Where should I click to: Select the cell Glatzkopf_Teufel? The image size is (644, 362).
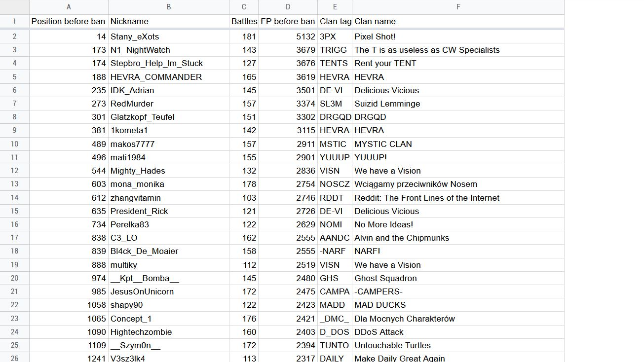(x=169, y=117)
